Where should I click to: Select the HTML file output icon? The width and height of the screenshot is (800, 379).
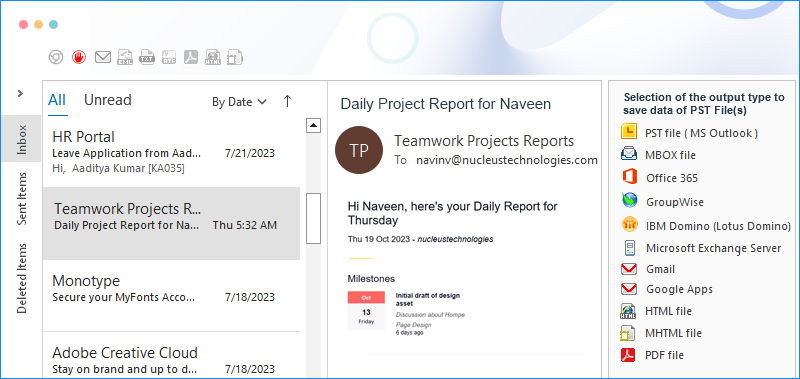point(628,311)
